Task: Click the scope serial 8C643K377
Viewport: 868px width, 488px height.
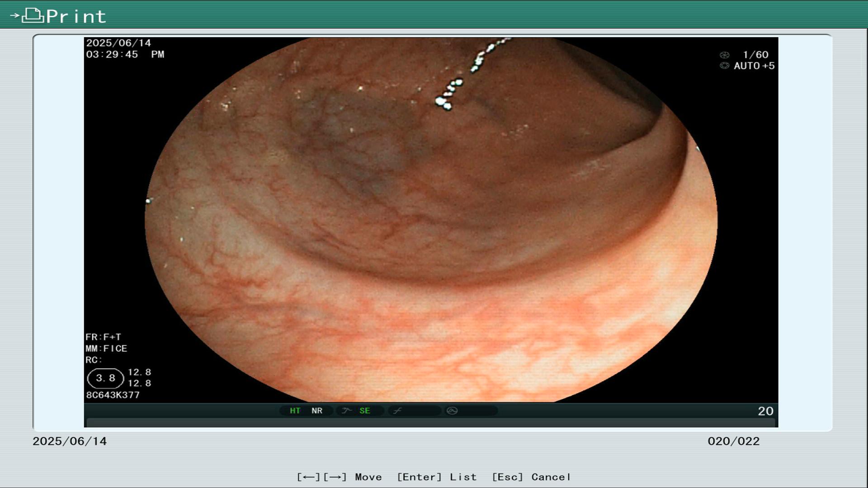Action: click(x=113, y=395)
